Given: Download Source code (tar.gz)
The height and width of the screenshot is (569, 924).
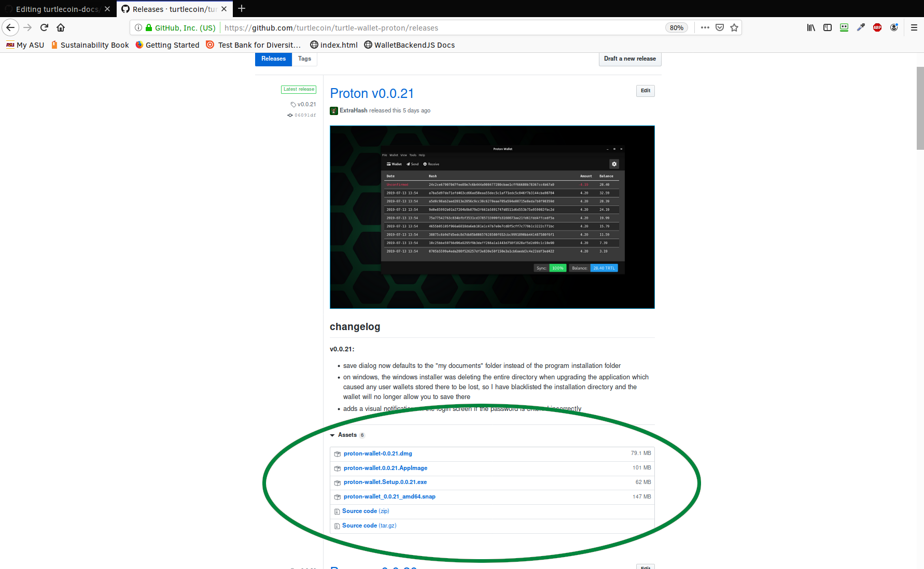Looking at the screenshot, I should tap(369, 525).
